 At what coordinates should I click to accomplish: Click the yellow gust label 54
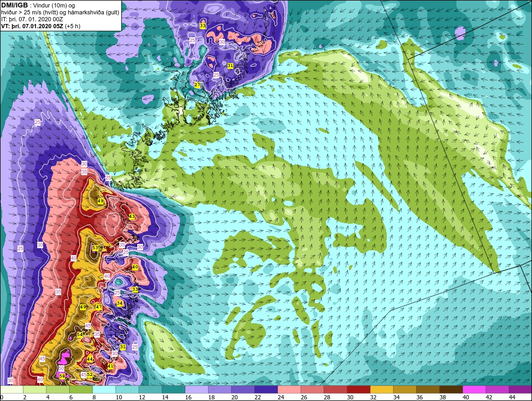pyautogui.click(x=79, y=334)
